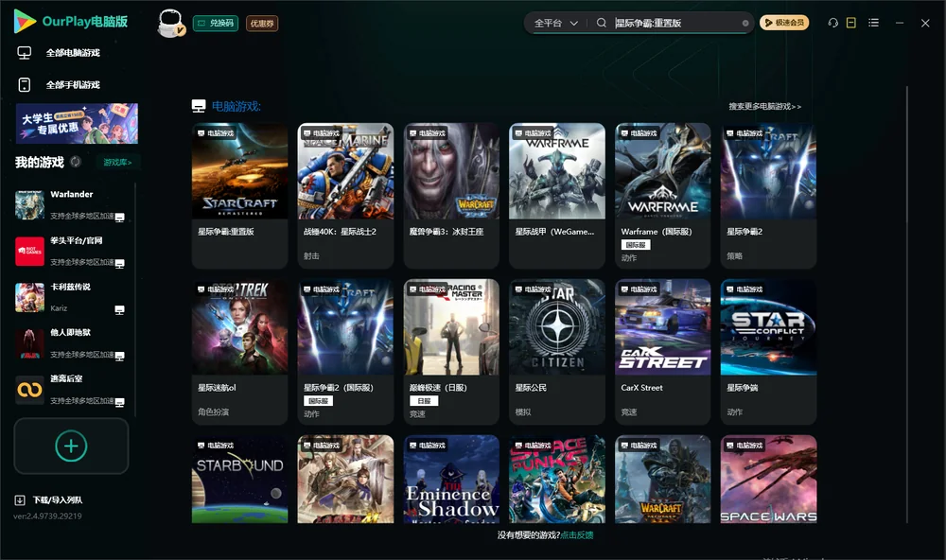Click the Riot Games platform icon

click(29, 251)
